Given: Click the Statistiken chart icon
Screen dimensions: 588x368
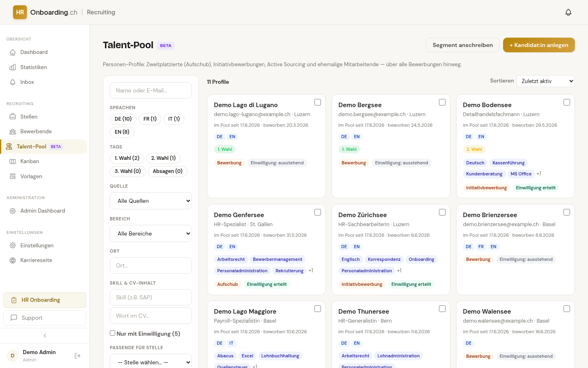Looking at the screenshot, I should (x=13, y=67).
